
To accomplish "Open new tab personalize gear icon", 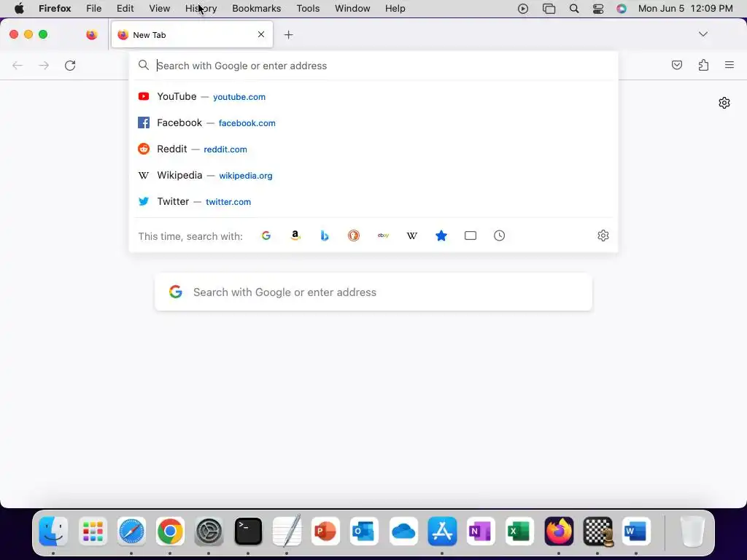I will click(x=724, y=103).
